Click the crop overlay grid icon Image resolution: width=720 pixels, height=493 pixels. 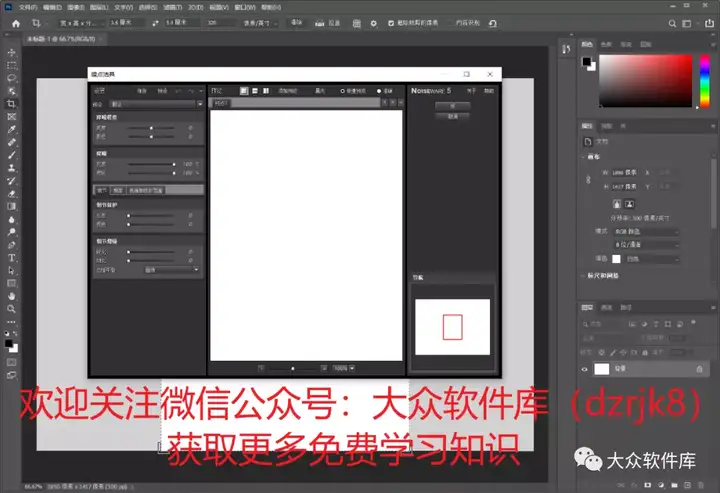(356, 23)
